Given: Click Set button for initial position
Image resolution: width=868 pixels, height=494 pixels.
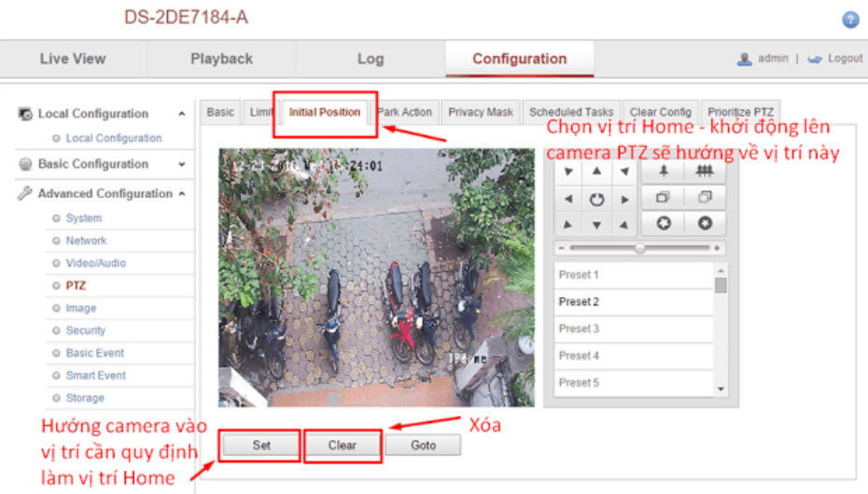Looking at the screenshot, I should (x=261, y=445).
